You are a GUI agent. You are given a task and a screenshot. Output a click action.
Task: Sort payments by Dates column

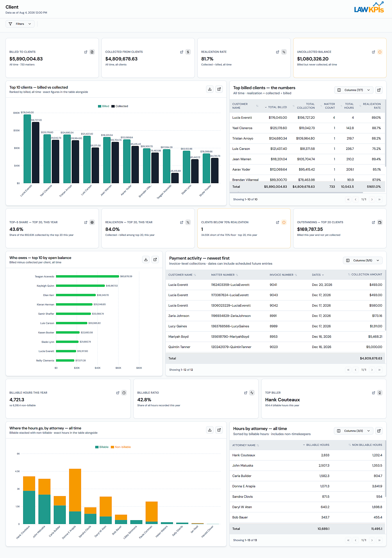(318, 275)
